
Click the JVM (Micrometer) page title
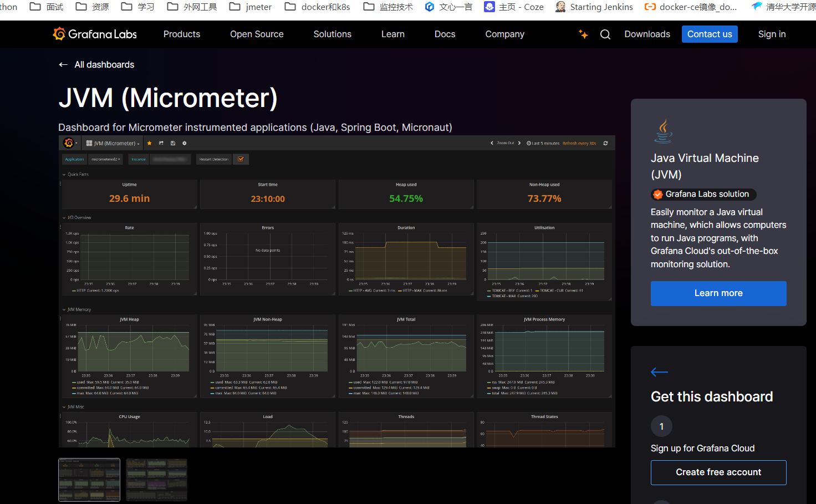coord(168,98)
